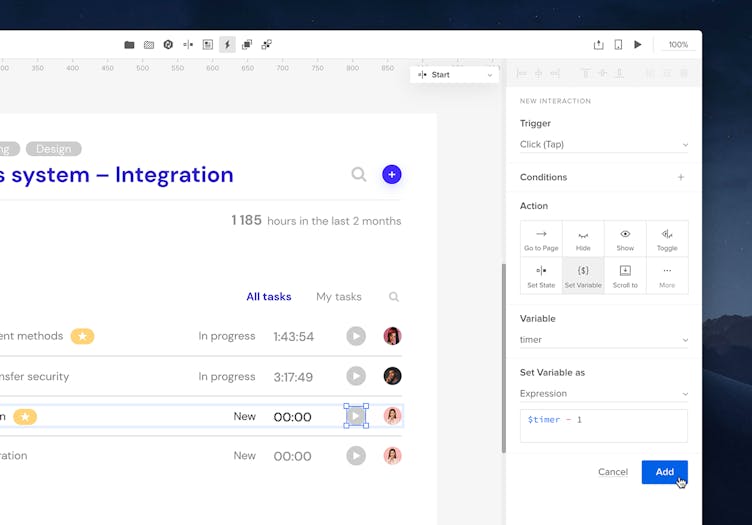Open the form layout panel toolbar icon
This screenshot has width=752, height=525.
tap(208, 45)
